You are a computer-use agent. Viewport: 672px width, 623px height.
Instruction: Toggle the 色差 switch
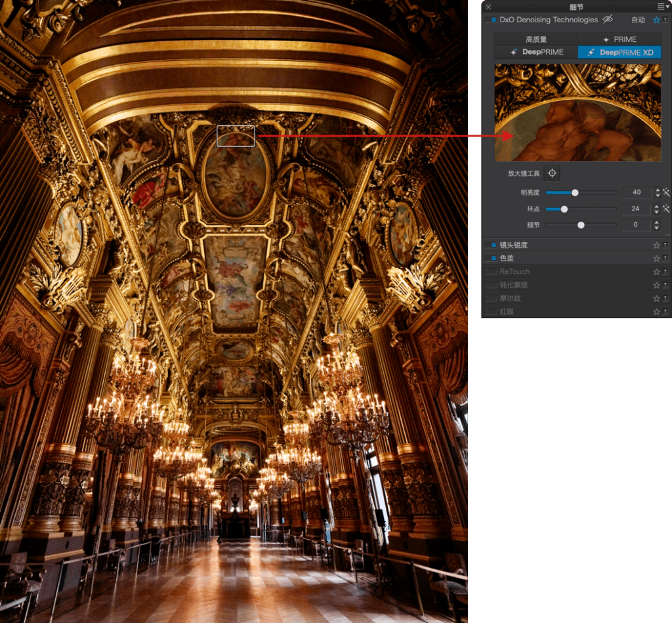coord(491,258)
